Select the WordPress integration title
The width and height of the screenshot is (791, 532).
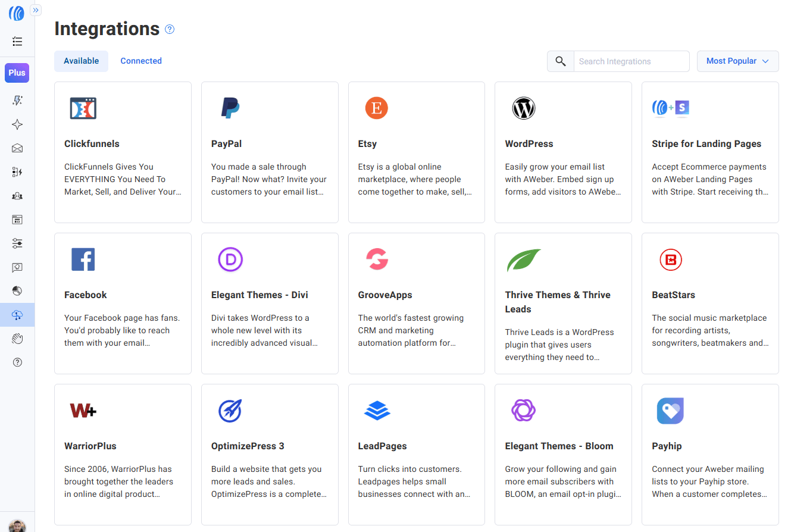pyautogui.click(x=529, y=144)
